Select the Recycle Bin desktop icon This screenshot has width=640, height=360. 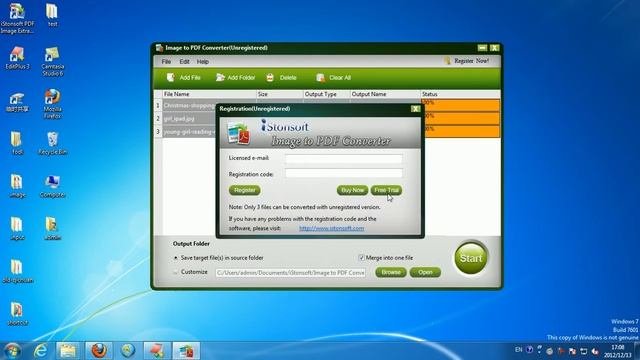(x=52, y=143)
